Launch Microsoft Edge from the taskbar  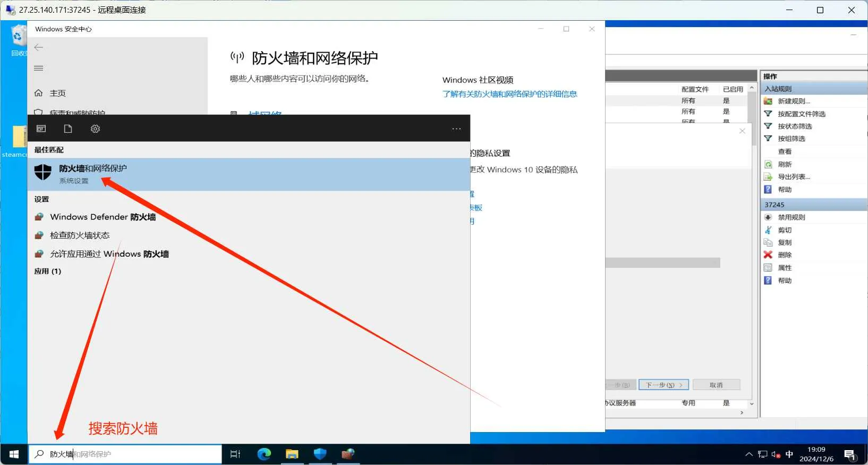click(x=264, y=454)
